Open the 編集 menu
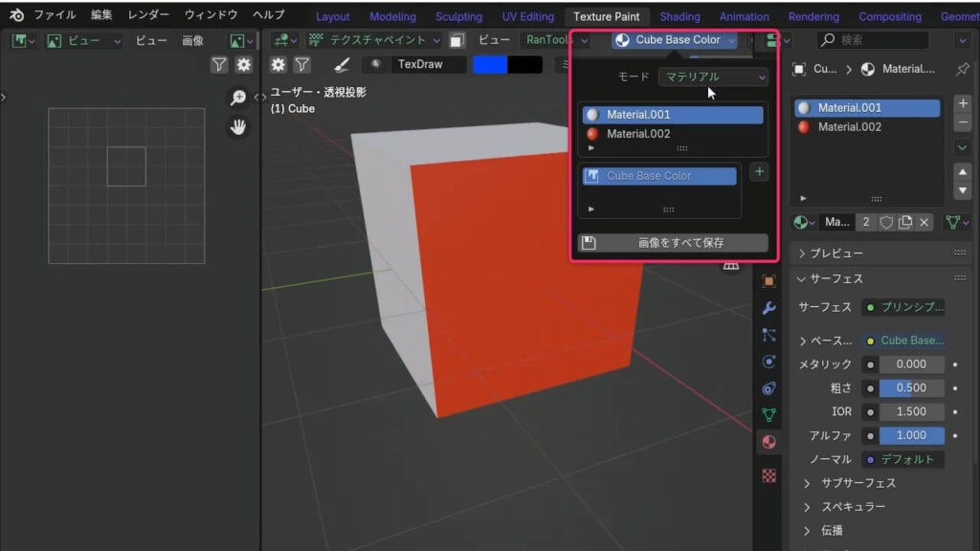Viewport: 980px width, 551px height. [101, 15]
